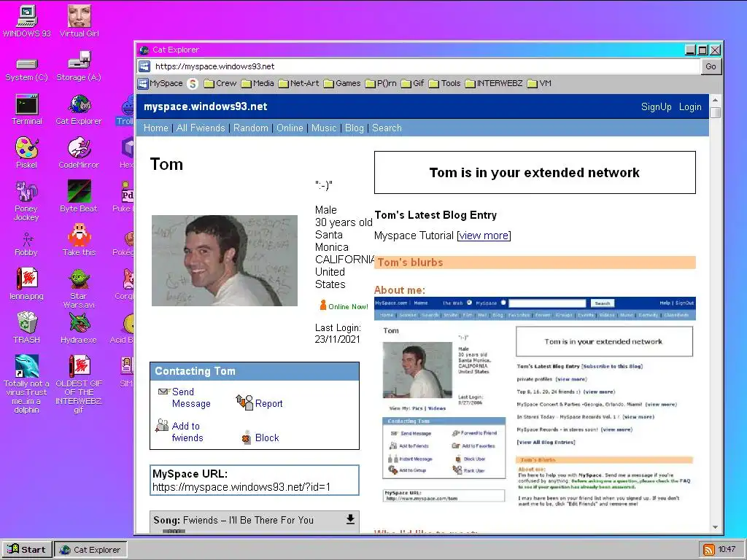Click the Report icon in Contacting Tom
Screen dimensions: 747x560
[x=244, y=402]
